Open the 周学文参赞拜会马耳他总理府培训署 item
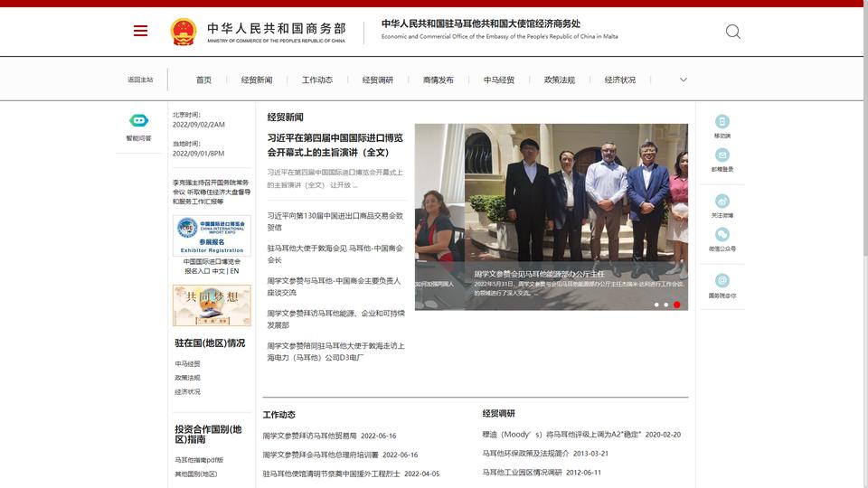The height and width of the screenshot is (488, 868). coord(320,455)
